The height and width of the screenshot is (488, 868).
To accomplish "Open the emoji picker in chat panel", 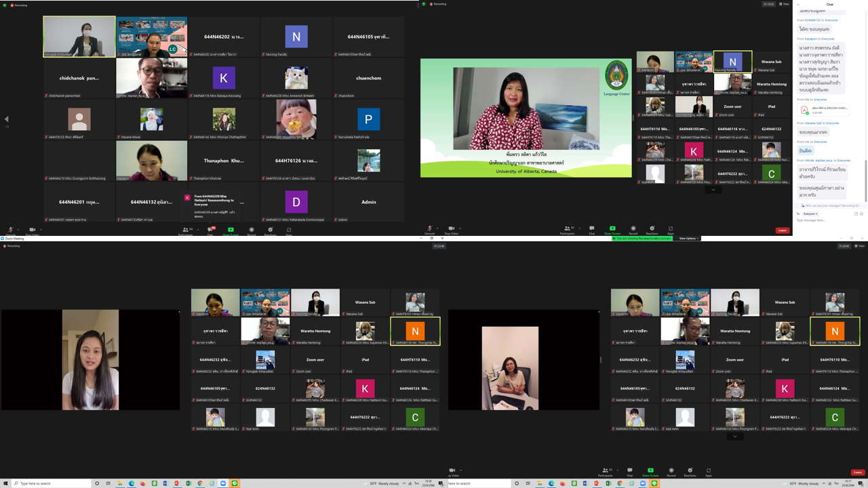I will [861, 213].
